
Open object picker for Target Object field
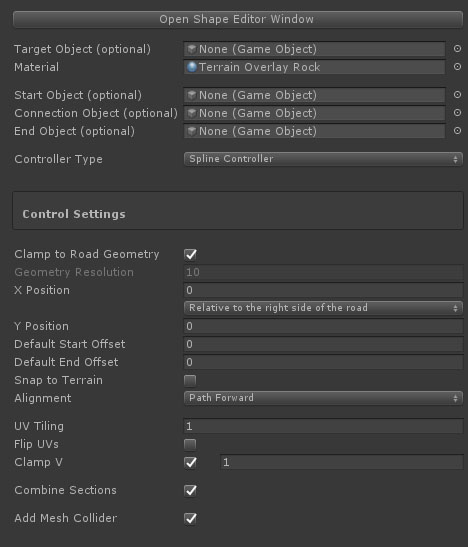tap(457, 49)
